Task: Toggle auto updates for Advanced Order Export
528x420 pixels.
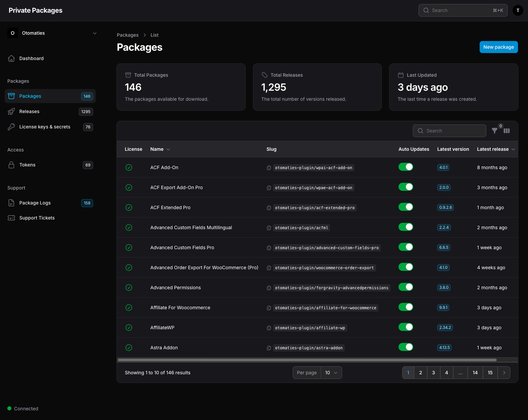Action: pos(406,267)
